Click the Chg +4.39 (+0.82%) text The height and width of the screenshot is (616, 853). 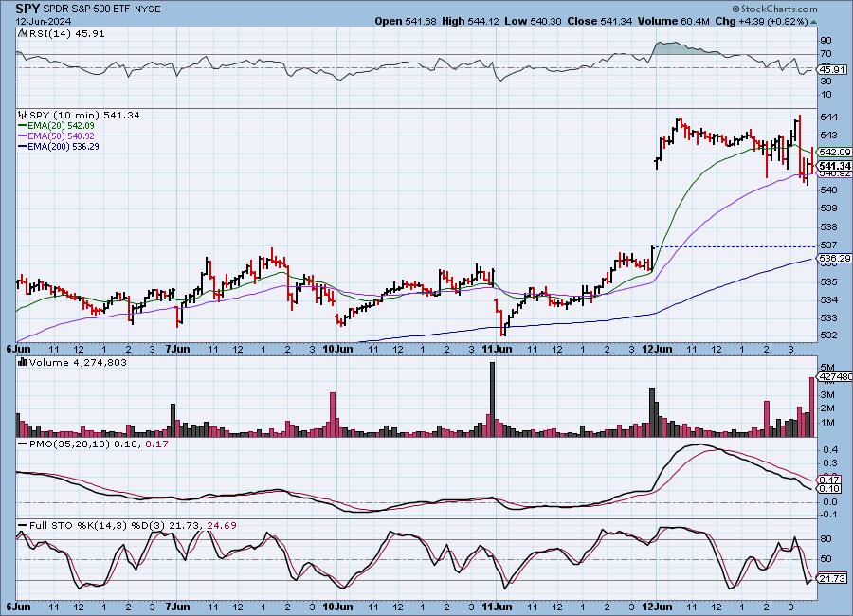tap(761, 21)
